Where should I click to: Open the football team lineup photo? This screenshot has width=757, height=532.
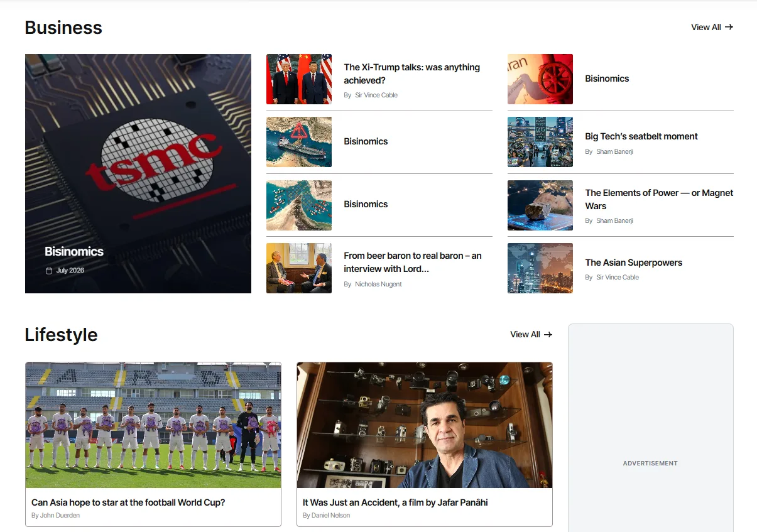click(x=153, y=425)
